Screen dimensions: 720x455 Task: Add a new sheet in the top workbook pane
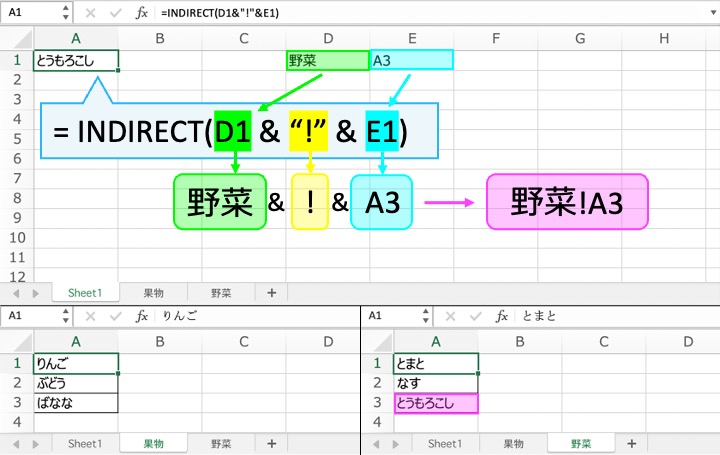270,293
